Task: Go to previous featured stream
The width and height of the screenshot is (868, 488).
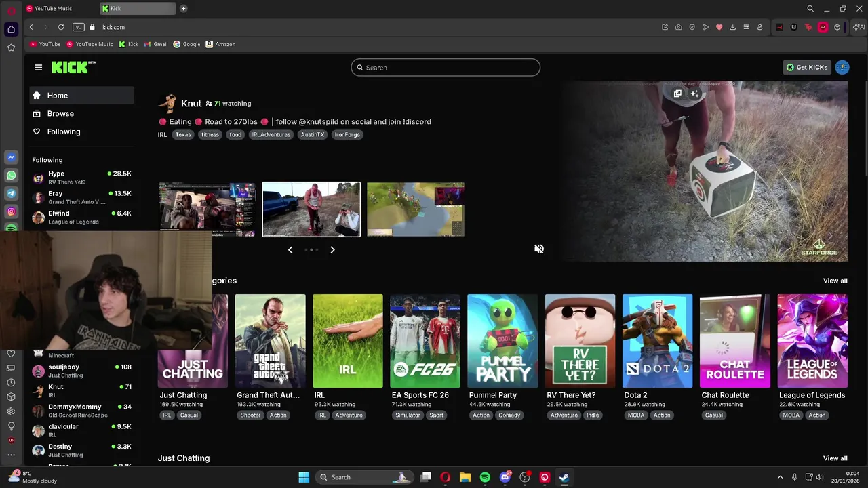Action: click(x=290, y=249)
